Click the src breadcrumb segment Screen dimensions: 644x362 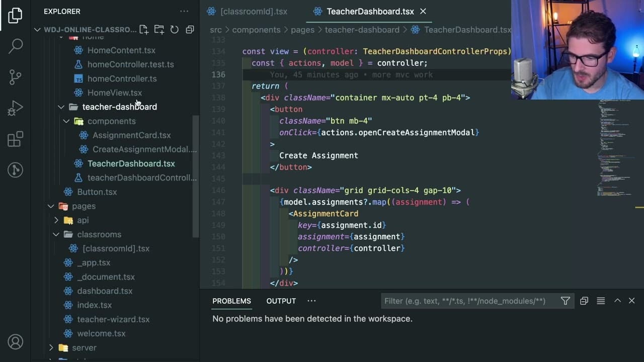pyautogui.click(x=216, y=30)
